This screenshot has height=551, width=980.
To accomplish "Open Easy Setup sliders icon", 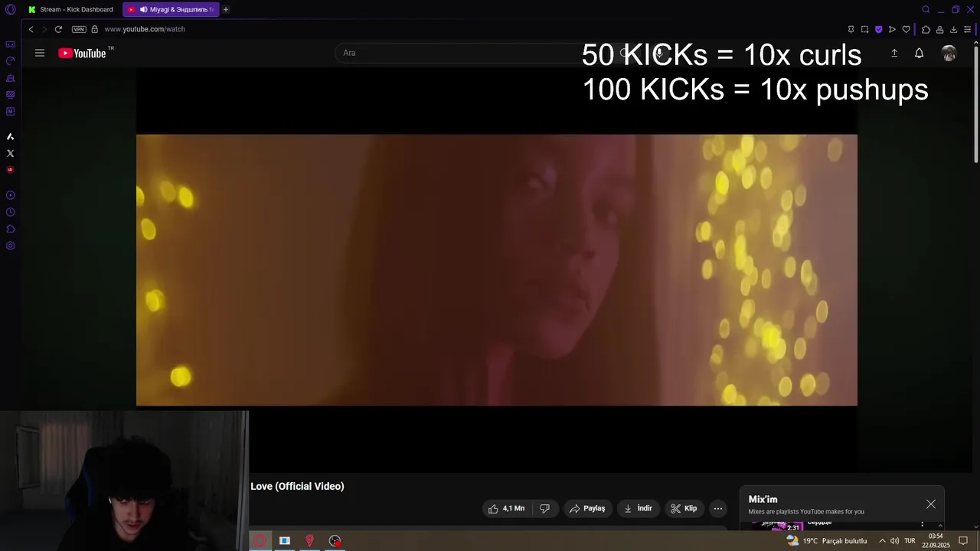I will click(967, 29).
